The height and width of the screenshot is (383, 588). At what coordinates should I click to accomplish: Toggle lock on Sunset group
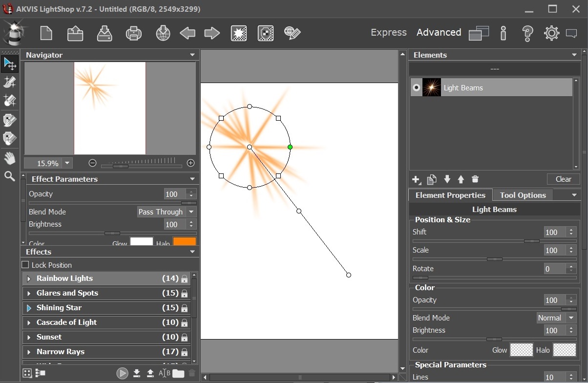tap(184, 338)
